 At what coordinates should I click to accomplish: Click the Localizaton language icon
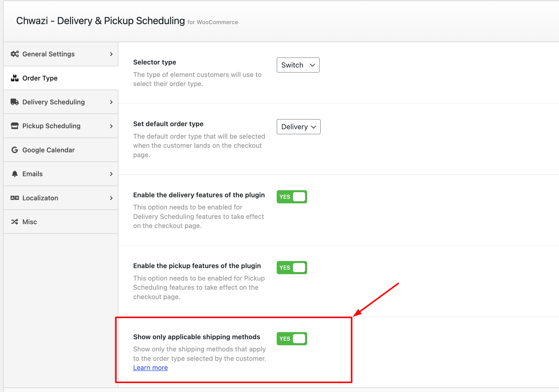(x=15, y=198)
